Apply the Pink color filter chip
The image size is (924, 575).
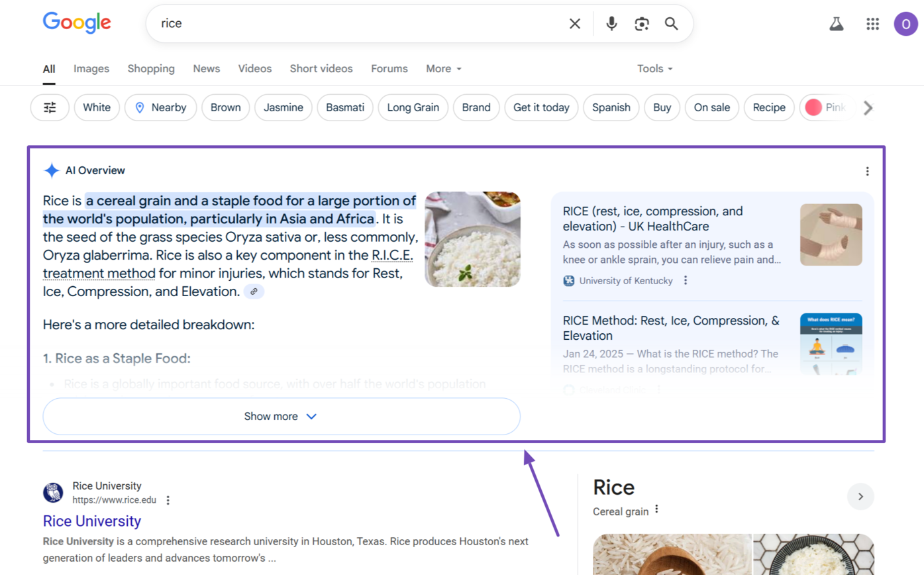coord(827,107)
